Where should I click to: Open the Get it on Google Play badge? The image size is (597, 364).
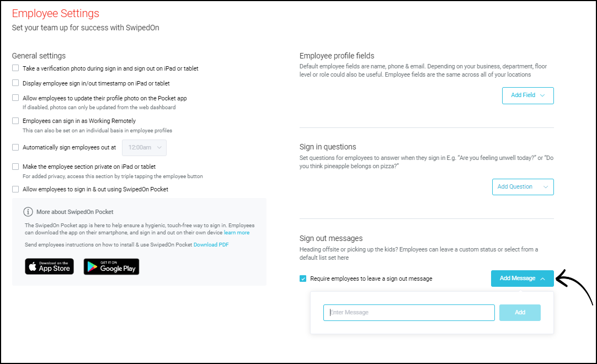(111, 266)
